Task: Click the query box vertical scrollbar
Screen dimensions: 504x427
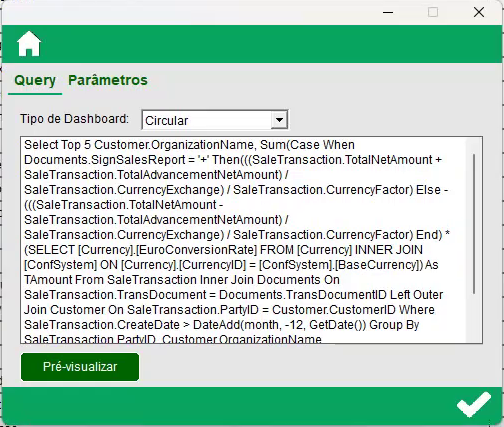Action: pos(474,224)
